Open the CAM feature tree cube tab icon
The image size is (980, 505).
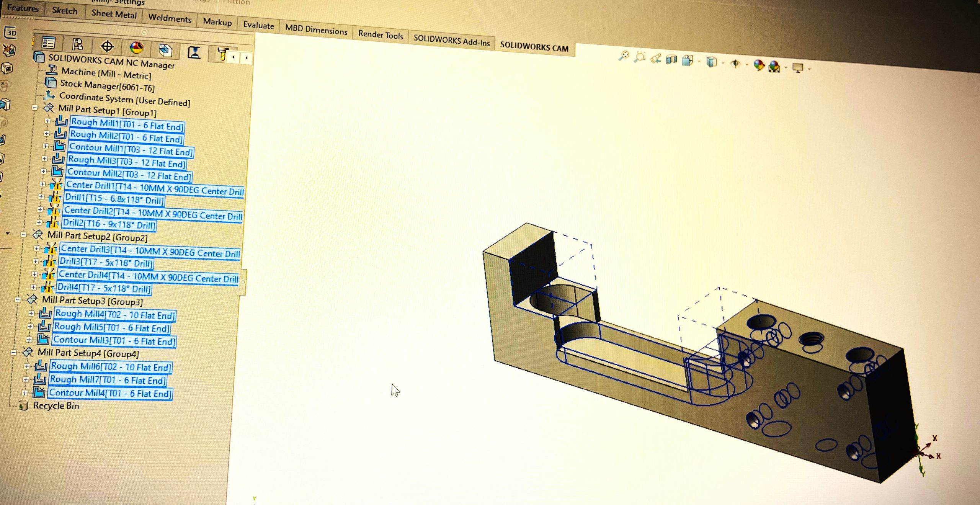click(165, 50)
